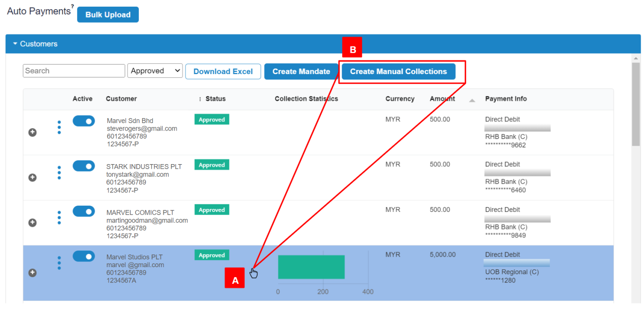Click the green collection statistics bar
The height and width of the screenshot is (309, 644).
coord(311,266)
